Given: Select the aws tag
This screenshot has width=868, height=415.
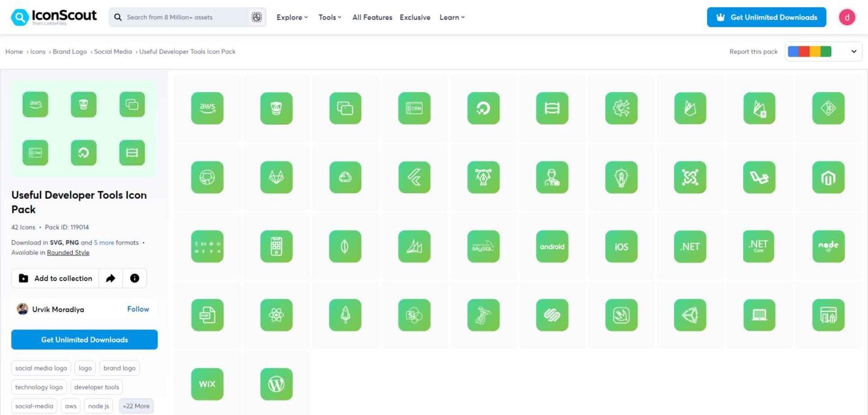Looking at the screenshot, I should (71, 406).
